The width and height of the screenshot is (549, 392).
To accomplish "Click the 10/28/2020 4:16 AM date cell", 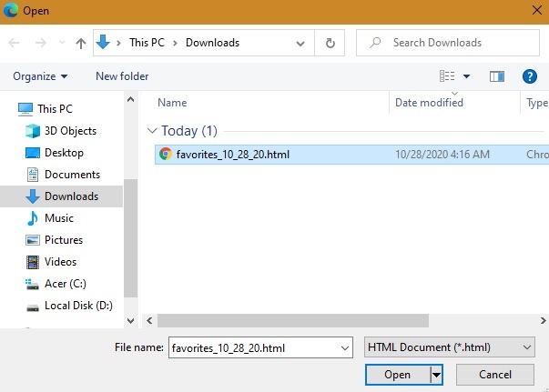I will pyautogui.click(x=442, y=155).
